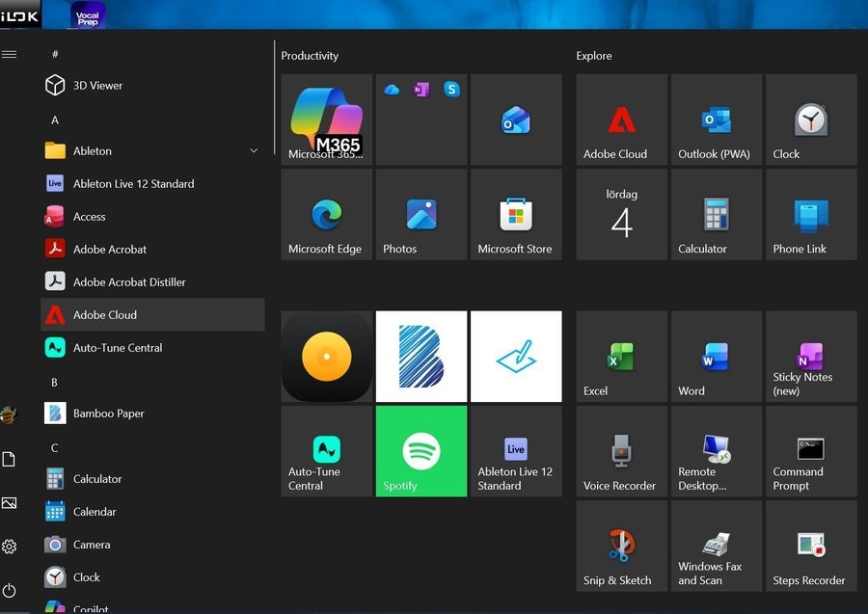The height and width of the screenshot is (614, 868).
Task: Launch the green Spotify tile
Action: coord(421,451)
